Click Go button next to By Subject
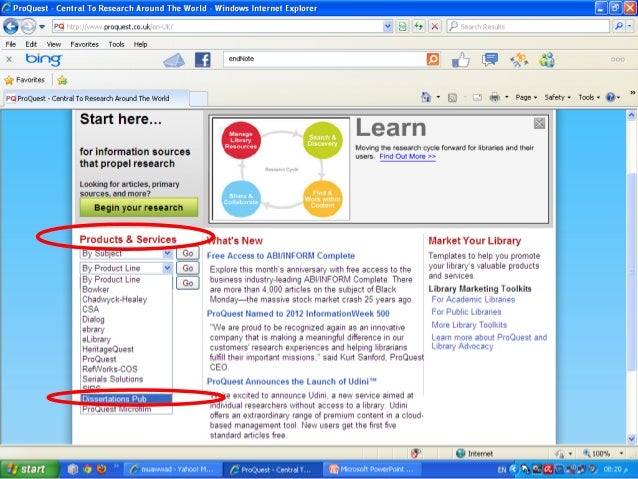 coord(188,254)
